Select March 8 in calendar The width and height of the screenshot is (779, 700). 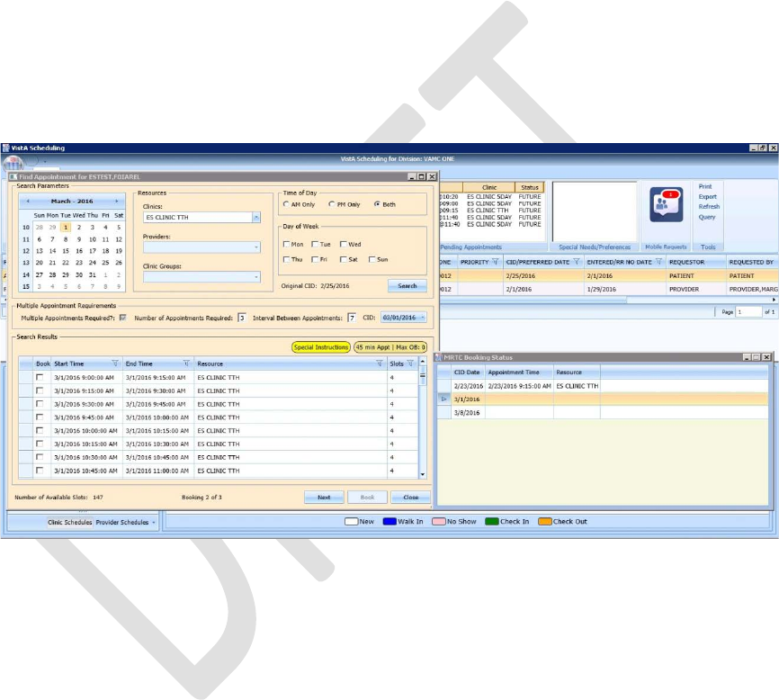(x=66, y=239)
